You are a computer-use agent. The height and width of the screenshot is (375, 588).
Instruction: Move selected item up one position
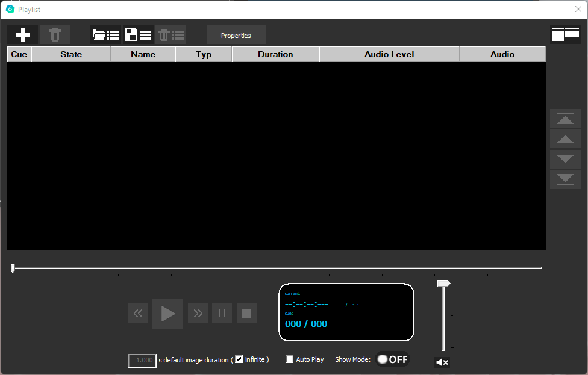tap(565, 139)
